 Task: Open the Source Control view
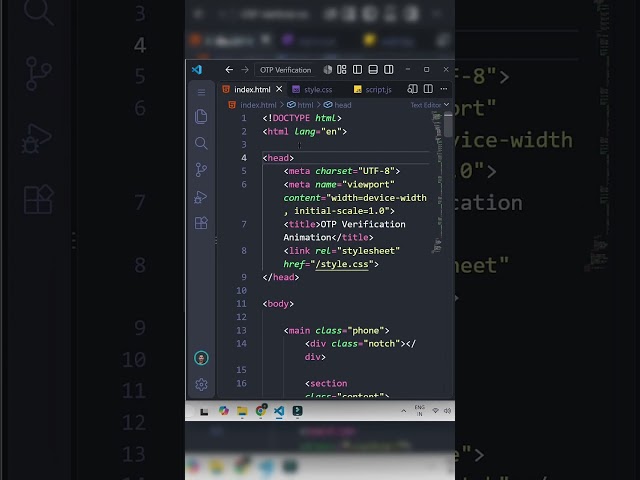[201, 170]
